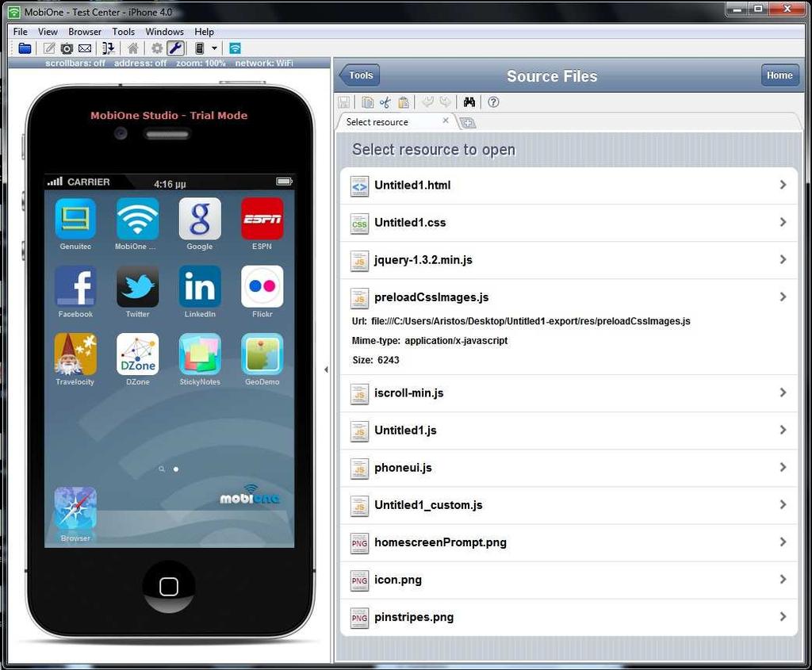This screenshot has height=670, width=812.
Task: Add a new tab with the plus tab icon
Action: pos(468,123)
